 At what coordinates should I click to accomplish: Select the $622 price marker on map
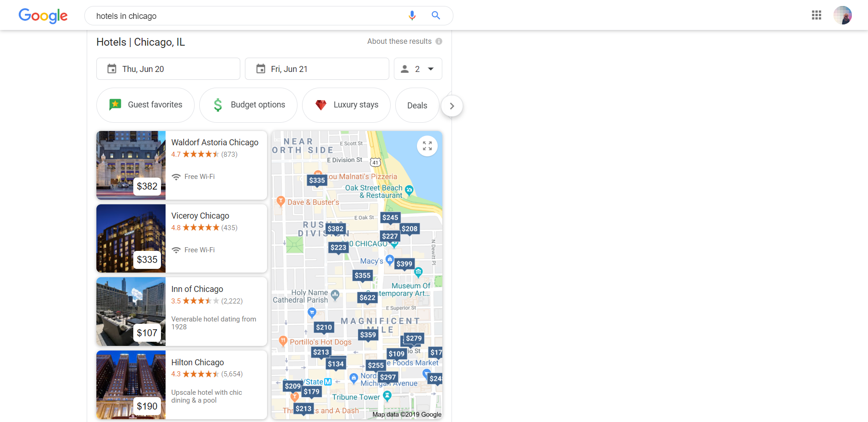[x=368, y=298]
